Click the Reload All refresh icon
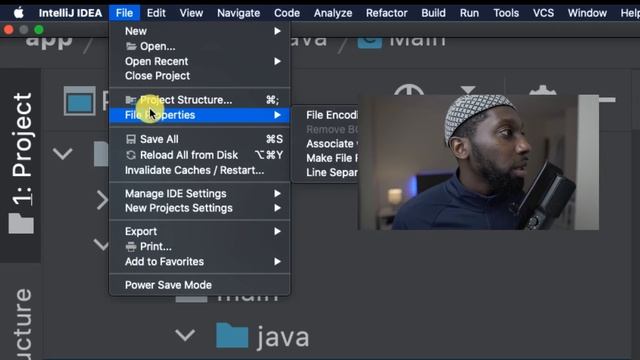Image resolution: width=640 pixels, height=360 pixels. 131,155
